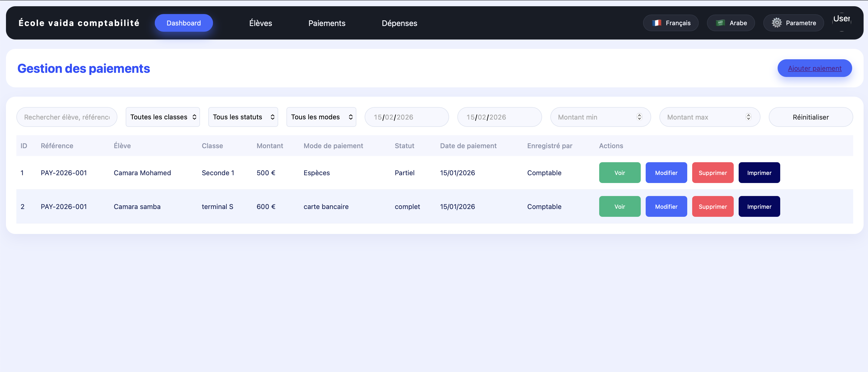The image size is (868, 372).
Task: Modify payment of Camara Mohamed
Action: (x=666, y=173)
